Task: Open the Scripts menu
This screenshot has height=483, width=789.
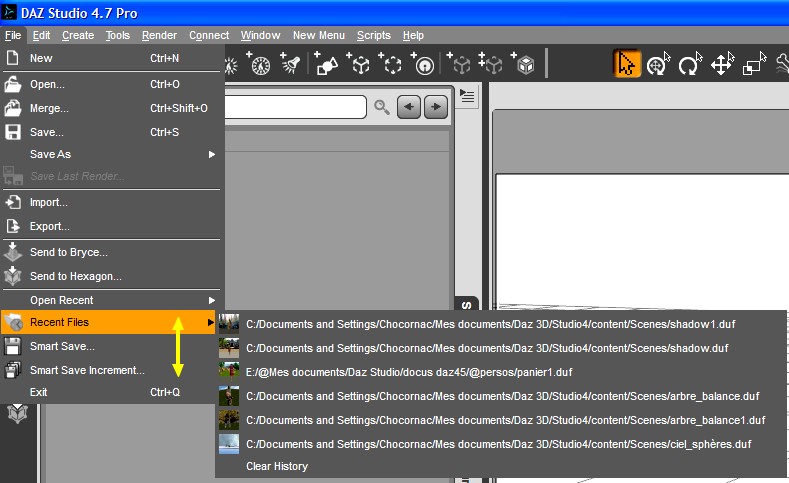Action: pos(374,35)
